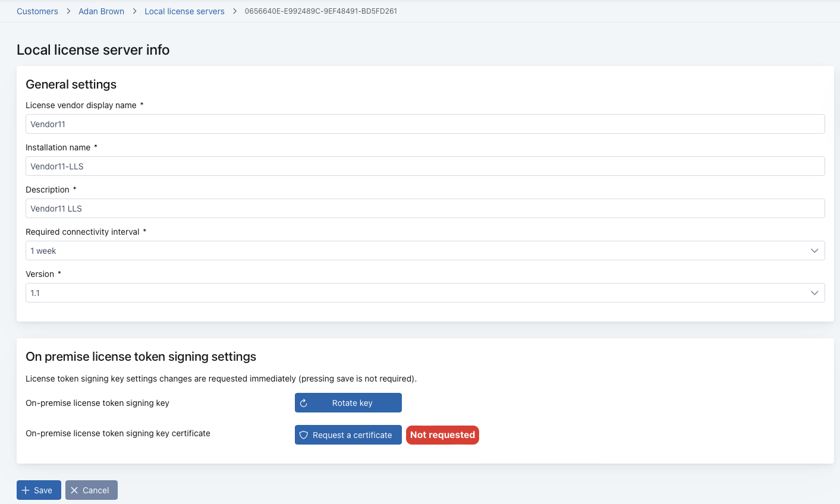Image resolution: width=840 pixels, height=504 pixels.
Task: Open Required connectivity interval dropdown
Action: pos(425,251)
